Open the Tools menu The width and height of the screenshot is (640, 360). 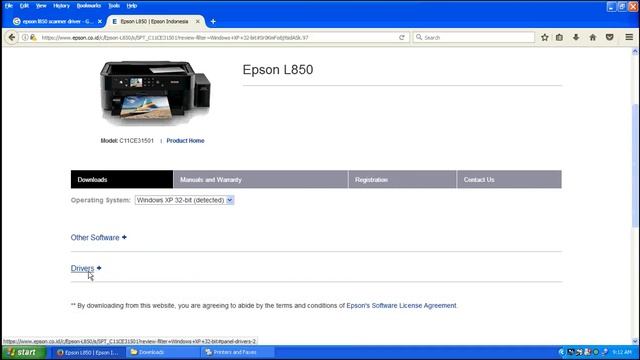pyautogui.click(x=114, y=6)
